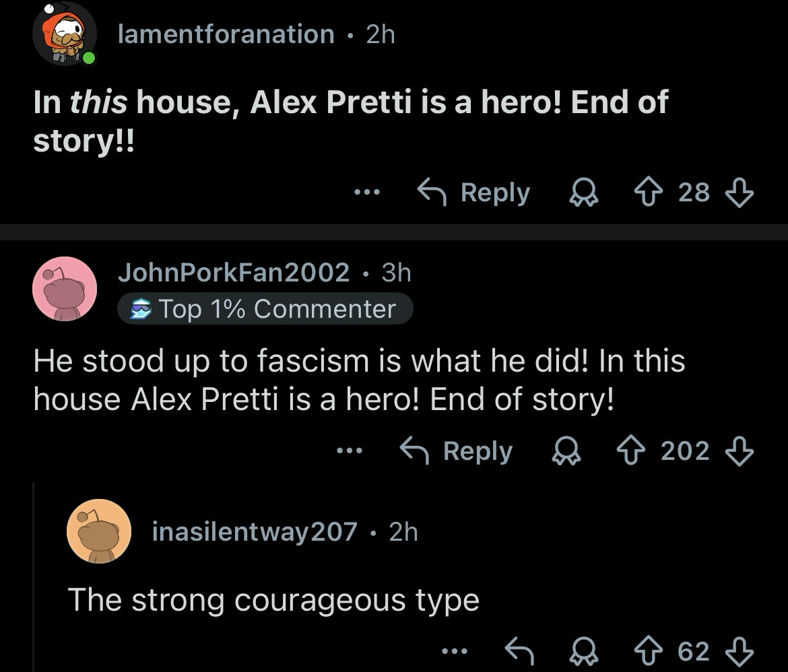Open more options for JohnPorkFan2002's comment
788x672 pixels.
tap(350, 451)
